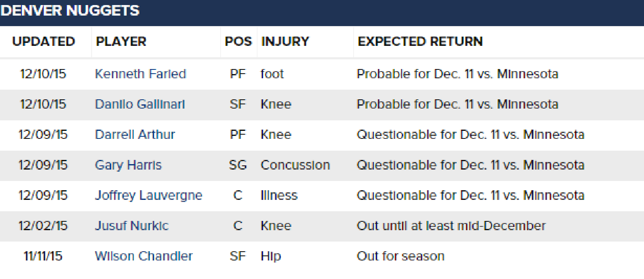
Task: Select the Hip injury cell
Action: click(x=271, y=256)
